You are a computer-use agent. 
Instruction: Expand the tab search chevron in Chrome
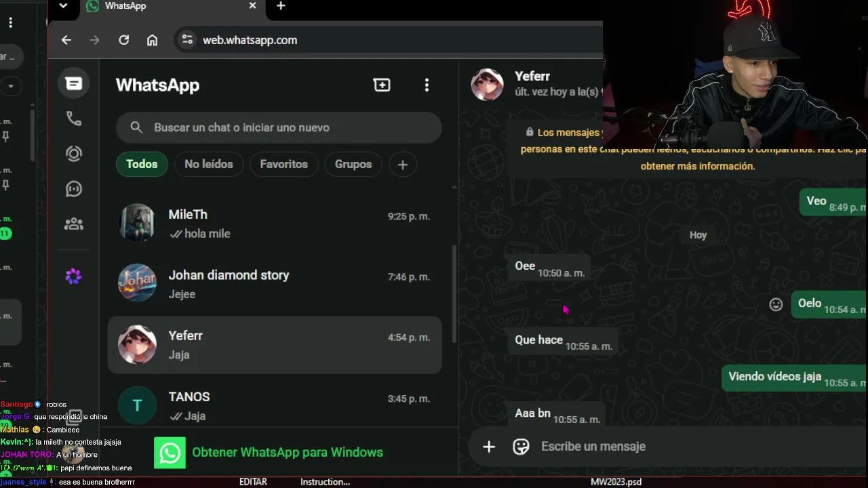point(63,6)
